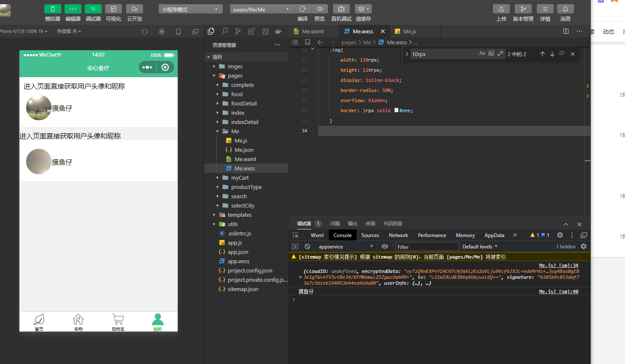Toggle the editor (编辑器) panel button
Screen dimensions: 625x364
pos(73,9)
